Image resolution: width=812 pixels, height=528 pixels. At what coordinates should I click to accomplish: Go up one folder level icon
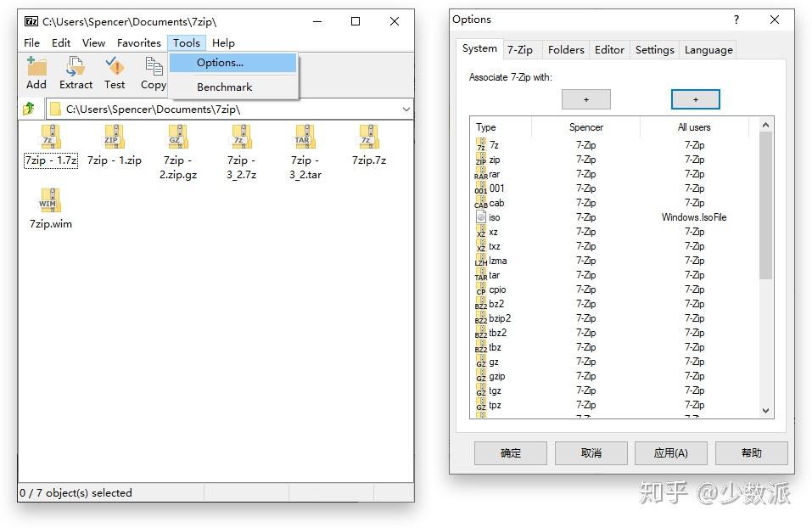click(29, 109)
